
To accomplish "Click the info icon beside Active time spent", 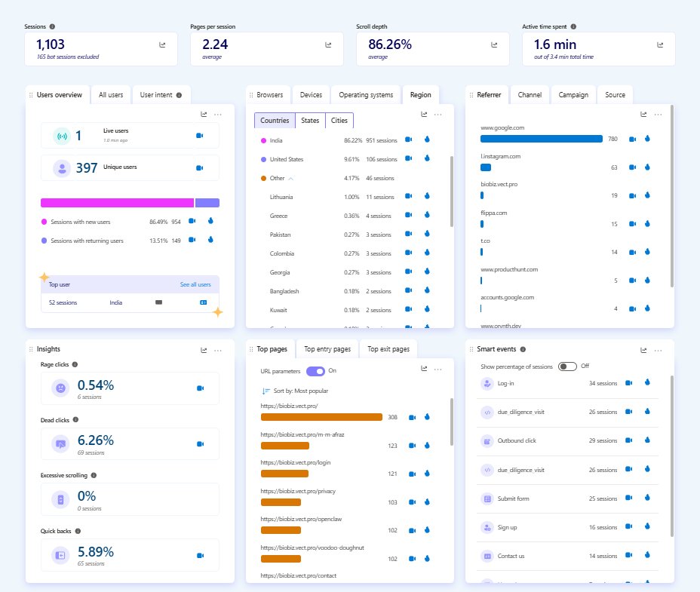I will point(573,27).
